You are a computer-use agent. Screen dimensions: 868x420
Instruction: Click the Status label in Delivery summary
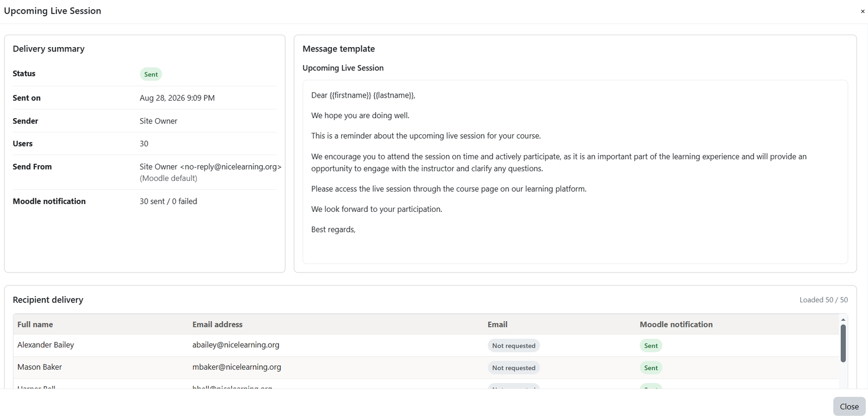point(24,74)
